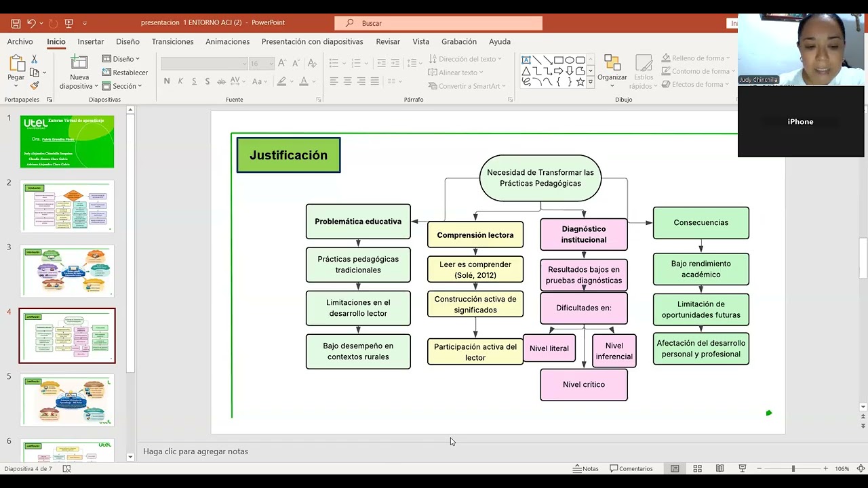Open Alinear texto dropdown
Screen dimensions: 868x488
tap(456, 73)
